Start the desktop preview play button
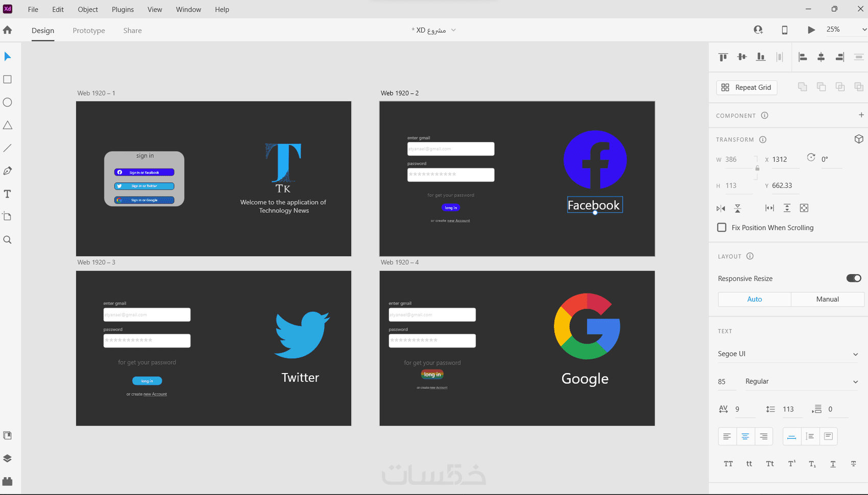This screenshot has width=868, height=495. coord(811,30)
